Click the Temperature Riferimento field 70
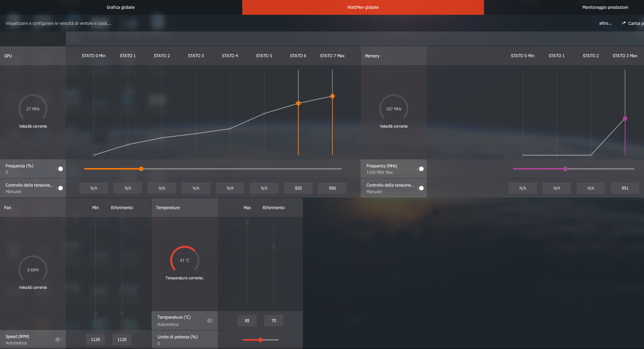Screen dimensions: 644x349 pos(274,320)
